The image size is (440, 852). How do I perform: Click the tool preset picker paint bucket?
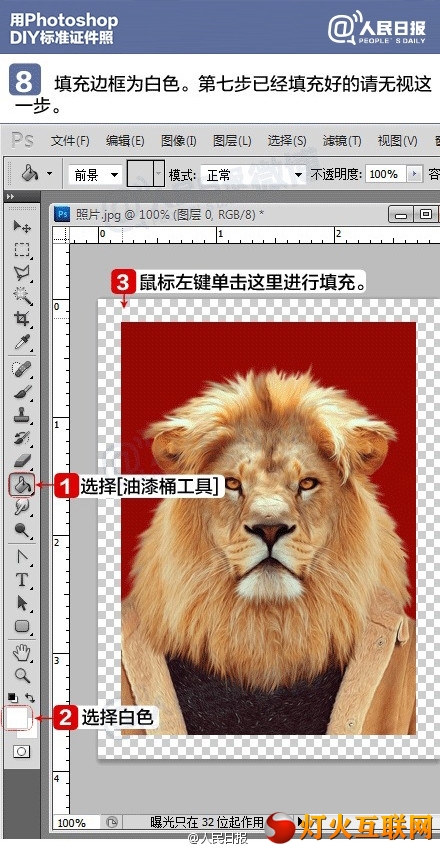click(x=36, y=174)
